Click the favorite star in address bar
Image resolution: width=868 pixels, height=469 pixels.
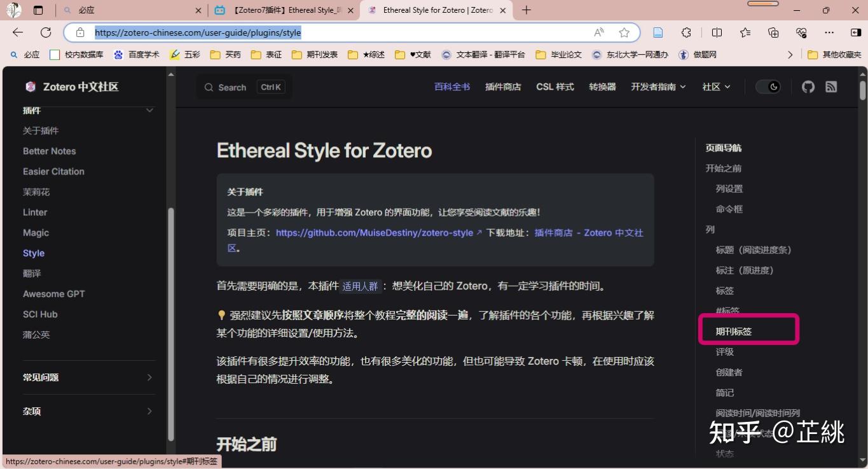click(624, 32)
